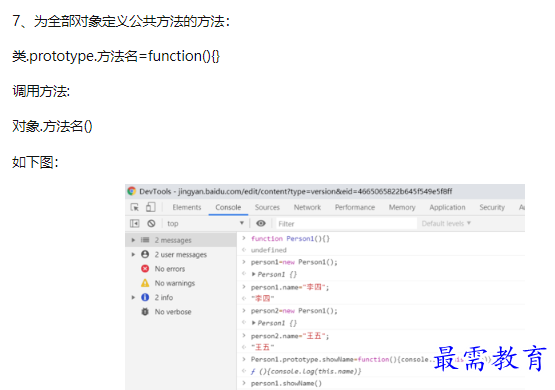Toggle the device toolbar icon
Image resolution: width=555 pixels, height=390 pixels.
coord(151,207)
